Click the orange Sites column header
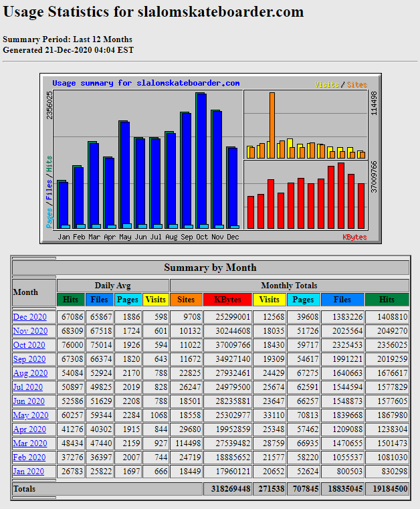 pos(186,300)
